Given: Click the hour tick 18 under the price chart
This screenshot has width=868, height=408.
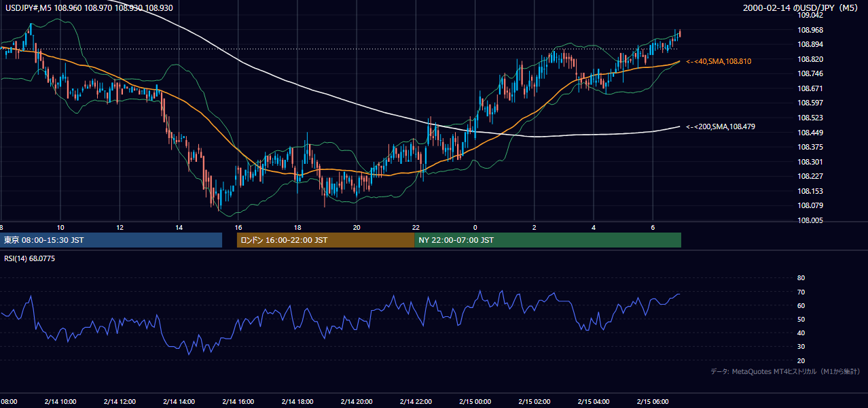Looking at the screenshot, I should (x=297, y=227).
